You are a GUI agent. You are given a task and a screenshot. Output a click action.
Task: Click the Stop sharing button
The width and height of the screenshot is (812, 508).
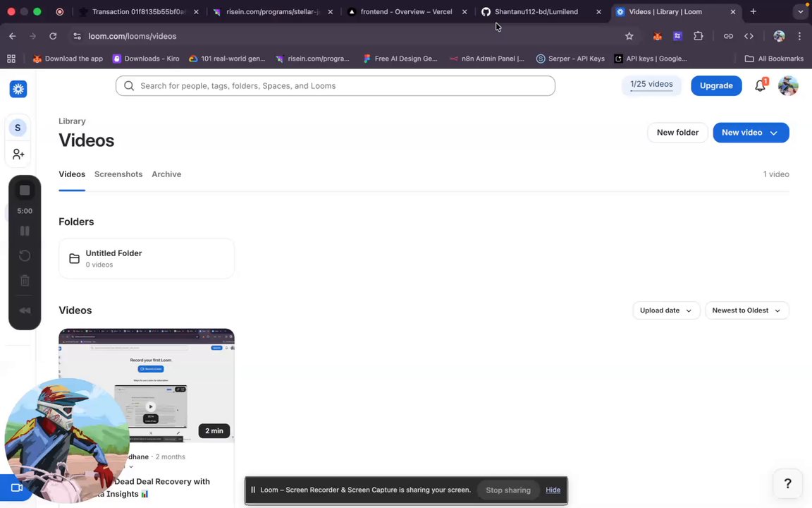508,490
